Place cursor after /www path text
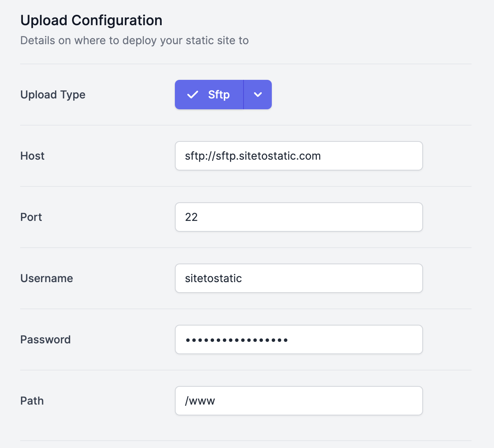This screenshot has width=494, height=448. point(215,401)
